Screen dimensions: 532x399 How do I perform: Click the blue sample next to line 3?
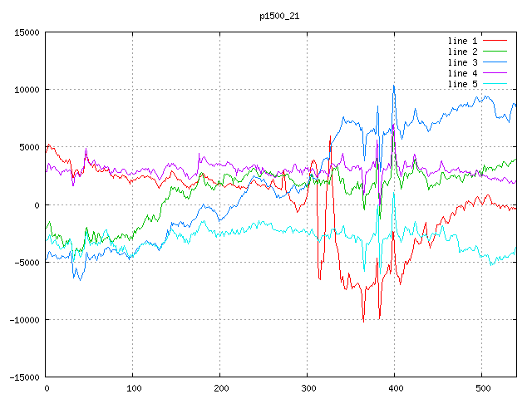[495, 62]
